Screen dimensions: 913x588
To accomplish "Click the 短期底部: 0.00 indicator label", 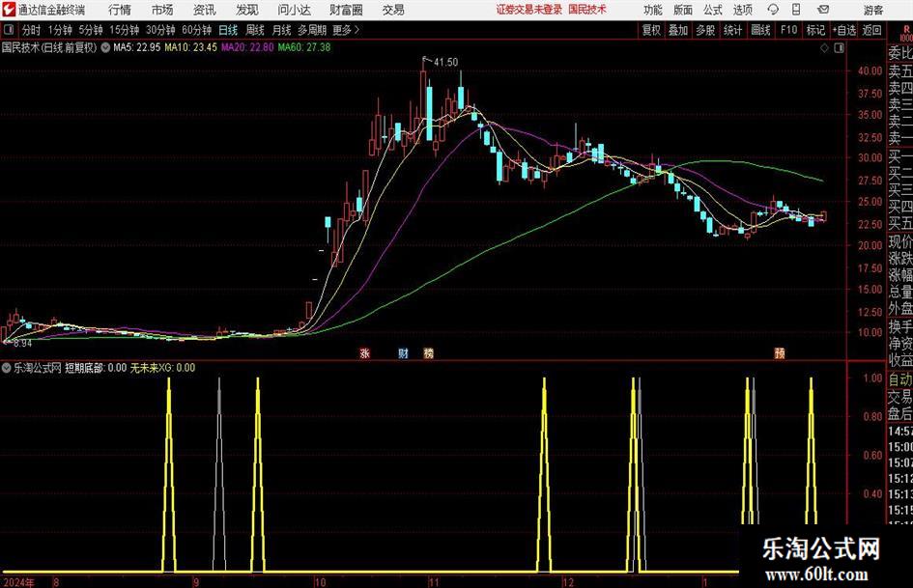I will [96, 367].
